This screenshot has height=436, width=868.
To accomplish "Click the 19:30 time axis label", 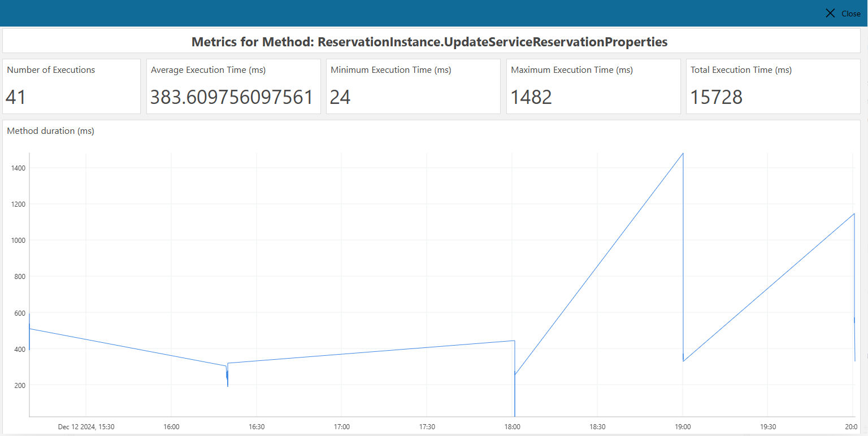I will 767,427.
